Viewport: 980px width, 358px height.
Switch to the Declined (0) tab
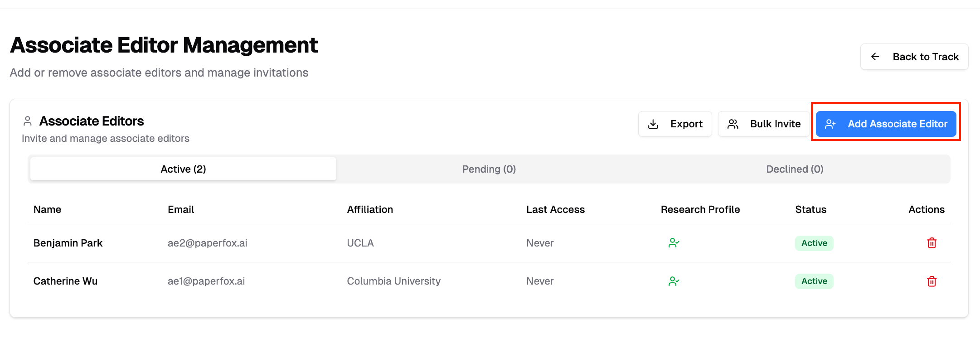click(795, 169)
